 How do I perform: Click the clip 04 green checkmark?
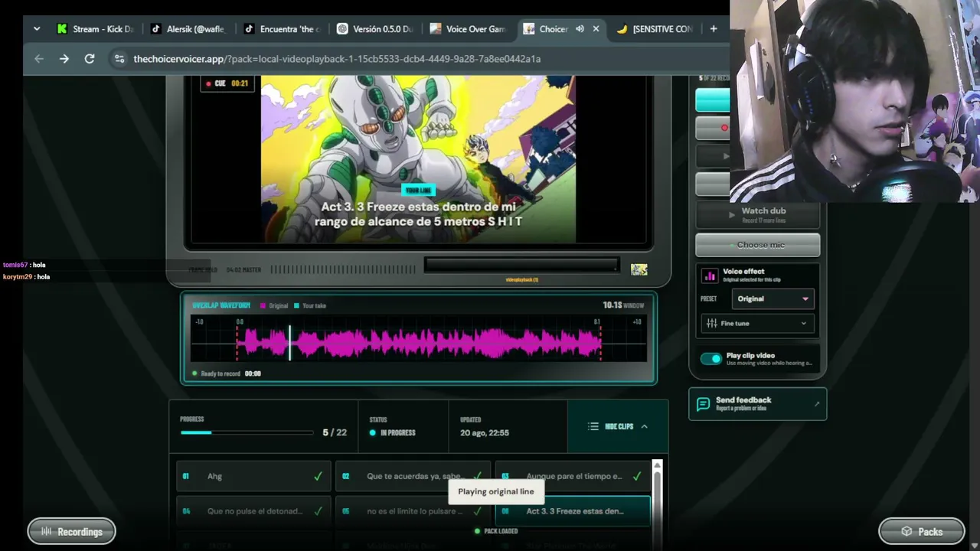(x=318, y=511)
